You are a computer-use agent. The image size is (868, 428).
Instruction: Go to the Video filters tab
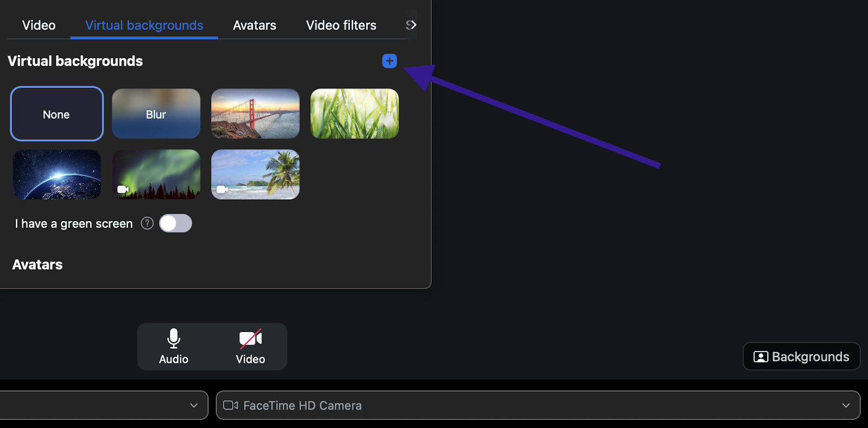click(341, 25)
